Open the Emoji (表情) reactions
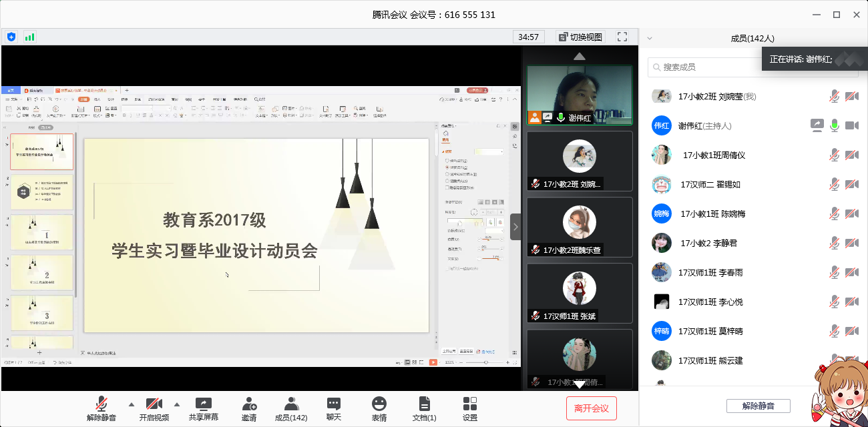This screenshot has height=427, width=868. pyautogui.click(x=379, y=409)
